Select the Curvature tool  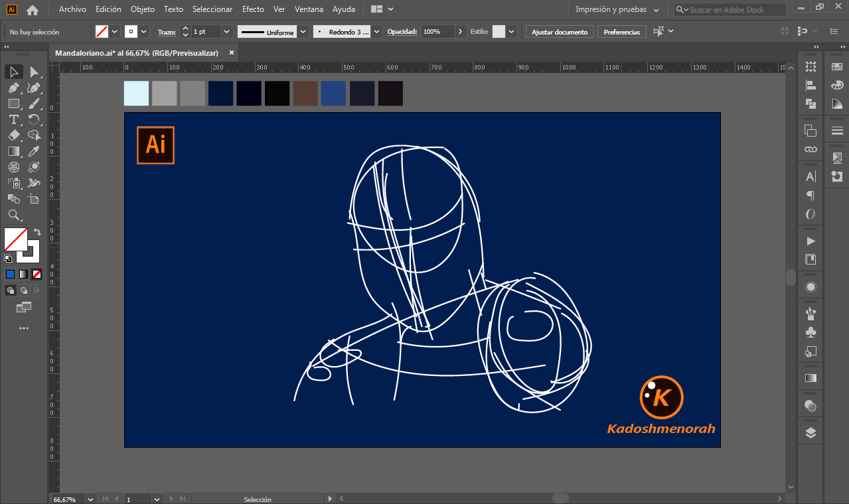[x=34, y=88]
